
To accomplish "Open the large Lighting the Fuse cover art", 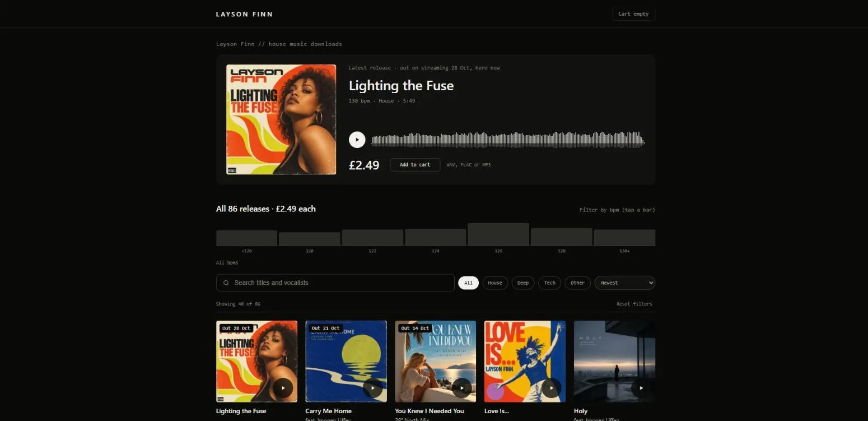I will pyautogui.click(x=281, y=119).
